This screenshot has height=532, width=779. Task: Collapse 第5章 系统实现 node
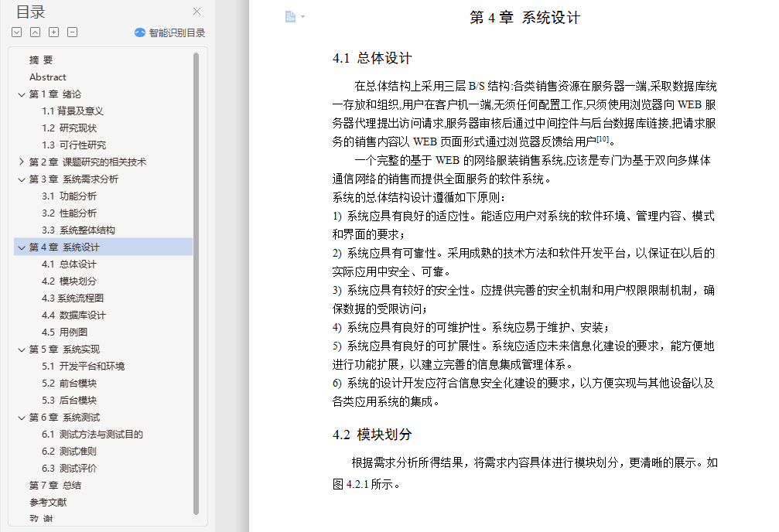coord(22,350)
